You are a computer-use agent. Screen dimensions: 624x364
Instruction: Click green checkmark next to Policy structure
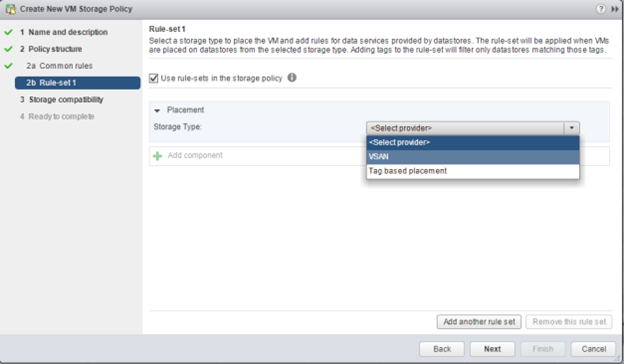coord(8,49)
